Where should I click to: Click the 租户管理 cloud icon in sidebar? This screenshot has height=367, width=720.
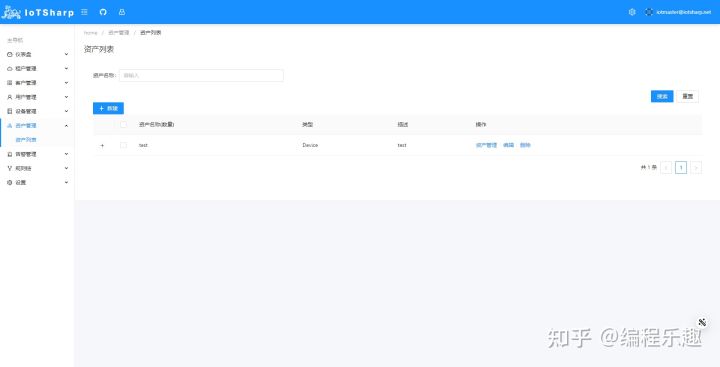coord(10,68)
